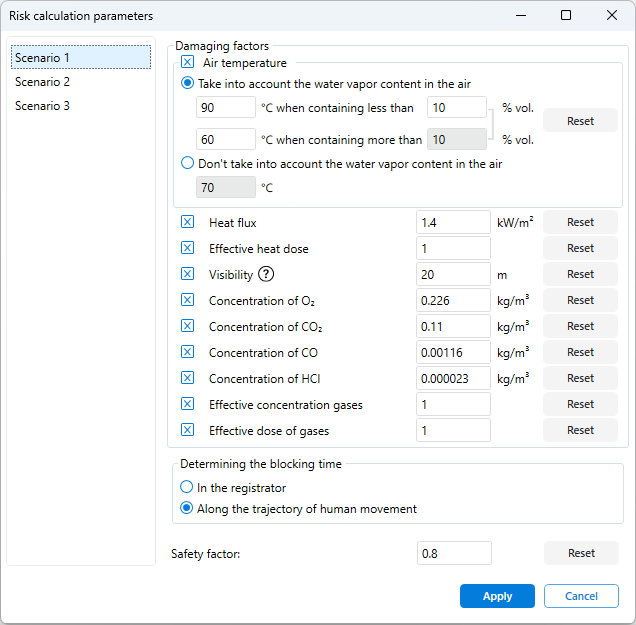Toggle the Effective dose of gases checkbox
636x625 pixels.
coord(188,430)
